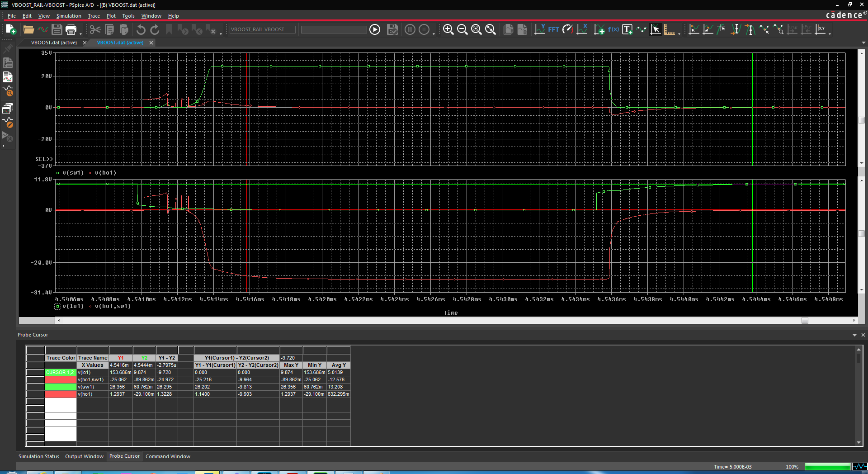The image size is (868, 474).
Task: Switch to Command Window tab
Action: pos(168,456)
